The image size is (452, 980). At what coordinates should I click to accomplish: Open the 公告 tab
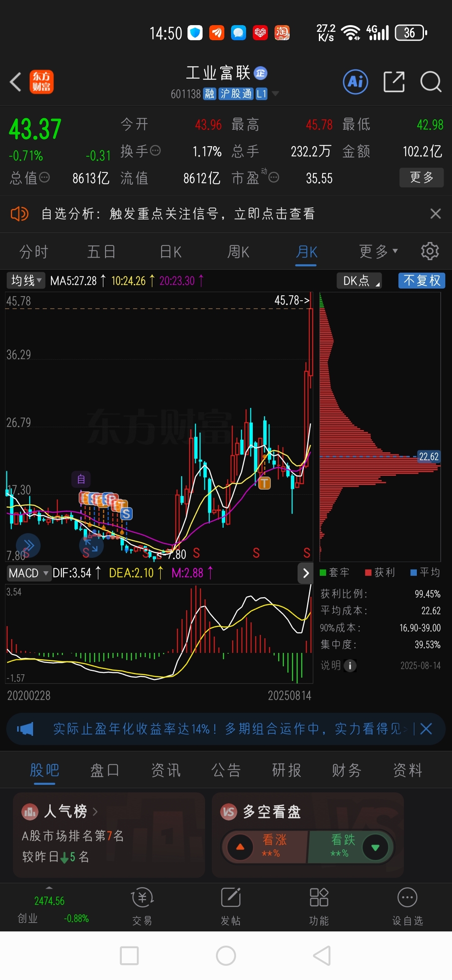(x=226, y=770)
